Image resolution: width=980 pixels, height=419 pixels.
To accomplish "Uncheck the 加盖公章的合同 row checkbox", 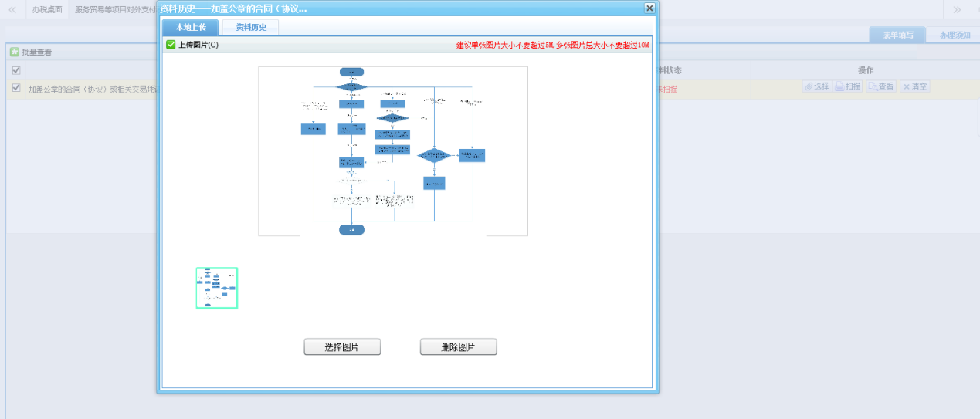I will pyautogui.click(x=16, y=88).
